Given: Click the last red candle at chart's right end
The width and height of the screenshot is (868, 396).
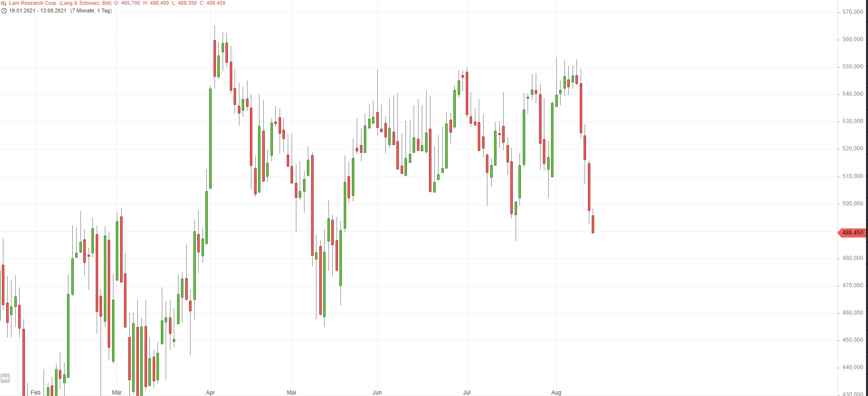Looking at the screenshot, I should click(593, 224).
